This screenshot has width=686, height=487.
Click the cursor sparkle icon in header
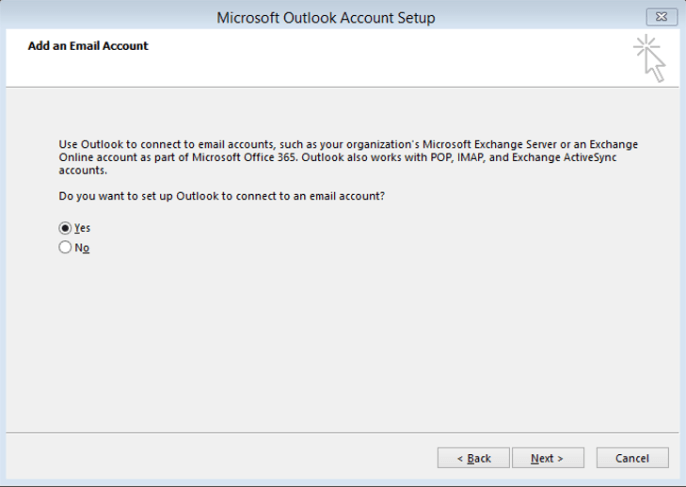coord(650,58)
